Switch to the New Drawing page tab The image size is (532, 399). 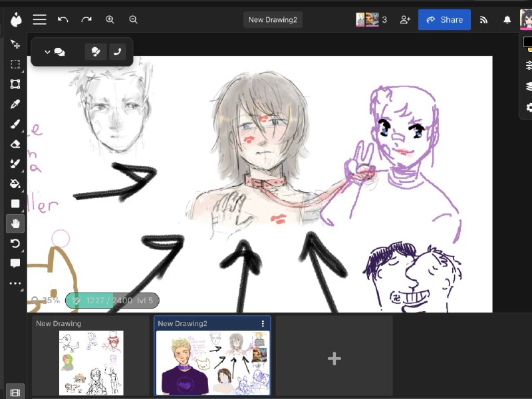pyautogui.click(x=90, y=356)
